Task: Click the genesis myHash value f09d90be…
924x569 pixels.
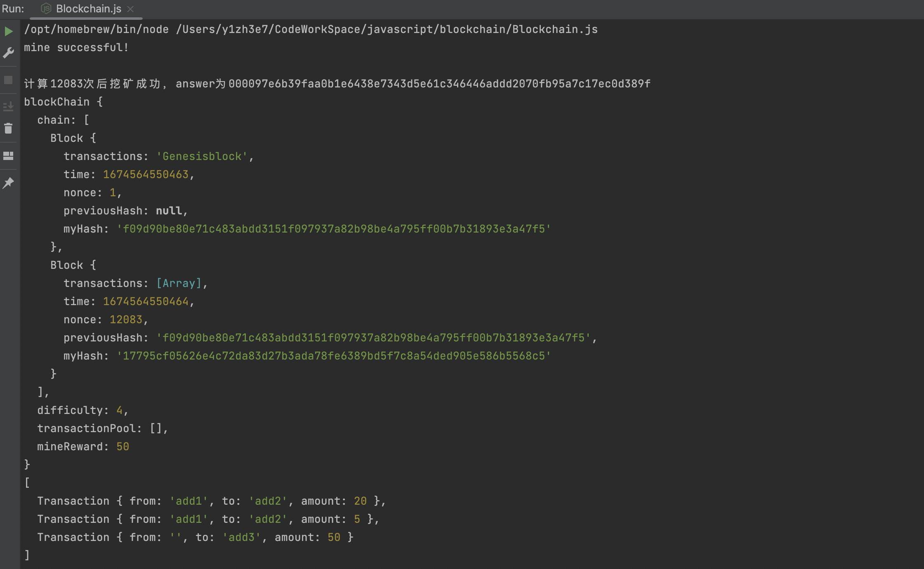Action: tap(334, 229)
